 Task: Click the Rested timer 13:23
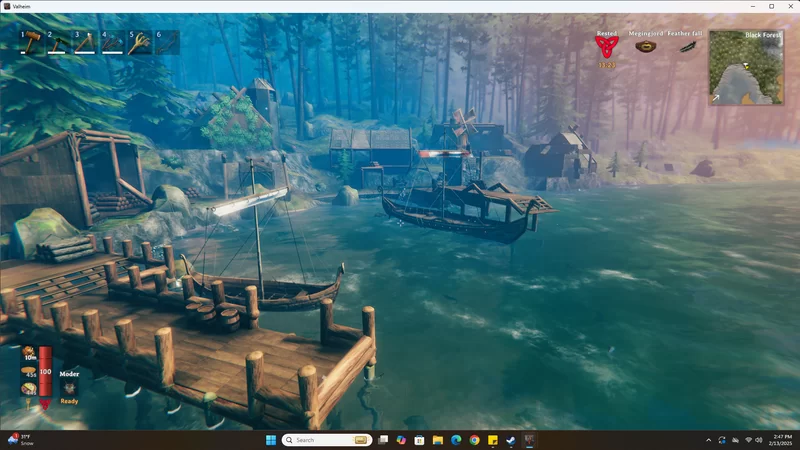click(x=607, y=65)
